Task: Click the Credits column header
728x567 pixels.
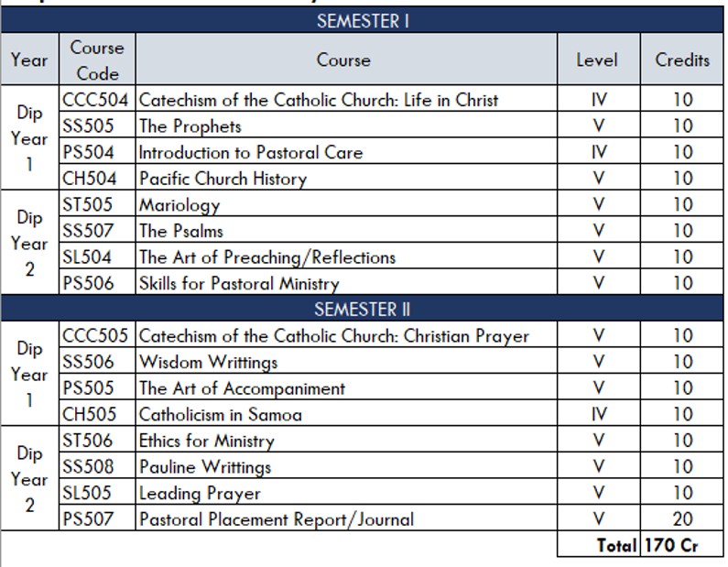Action: [x=682, y=60]
